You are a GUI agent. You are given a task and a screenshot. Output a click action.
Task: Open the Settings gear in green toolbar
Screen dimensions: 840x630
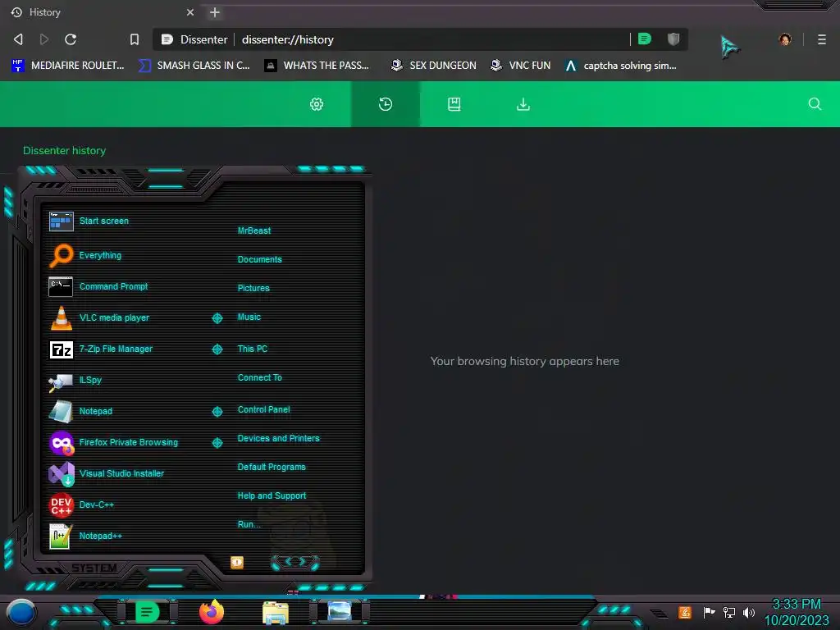(317, 104)
